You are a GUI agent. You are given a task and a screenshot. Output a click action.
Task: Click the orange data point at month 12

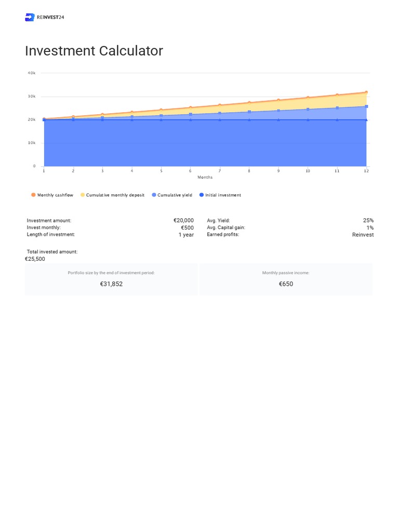(366, 92)
